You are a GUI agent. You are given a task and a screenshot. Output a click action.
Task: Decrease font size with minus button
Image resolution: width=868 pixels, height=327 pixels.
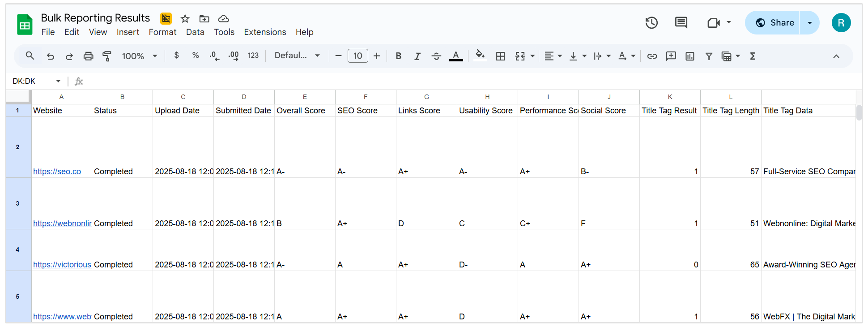click(x=338, y=56)
